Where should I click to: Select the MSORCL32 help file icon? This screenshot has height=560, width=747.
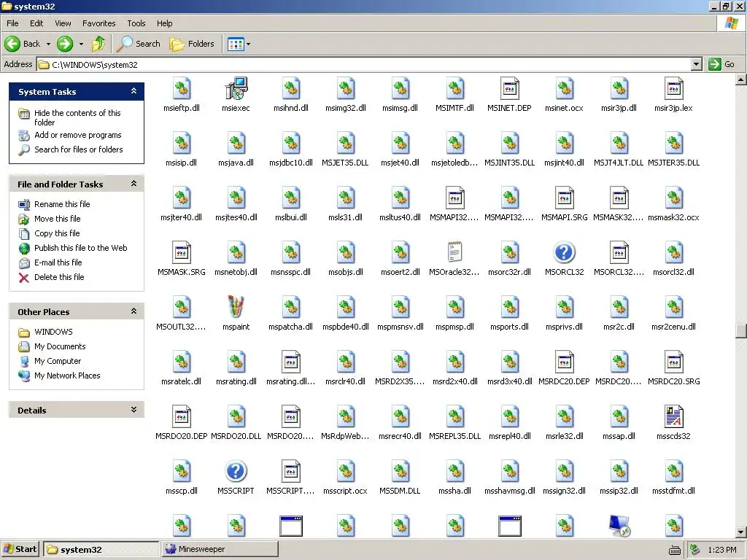(x=564, y=252)
